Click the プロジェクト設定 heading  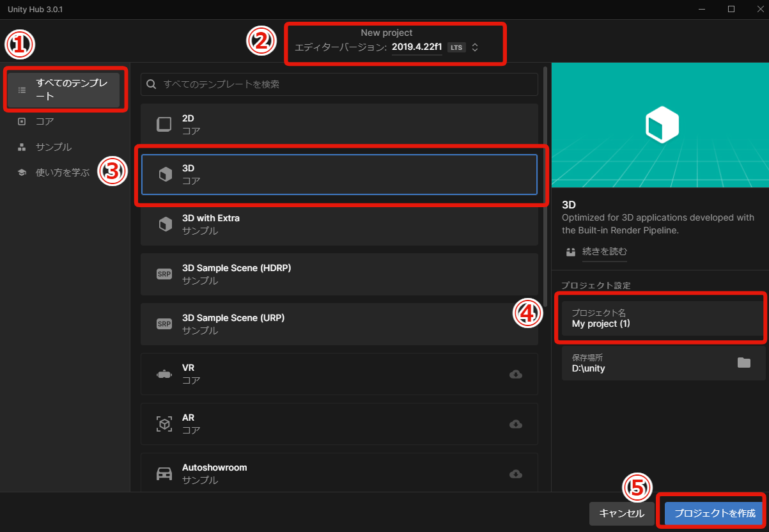pyautogui.click(x=596, y=285)
